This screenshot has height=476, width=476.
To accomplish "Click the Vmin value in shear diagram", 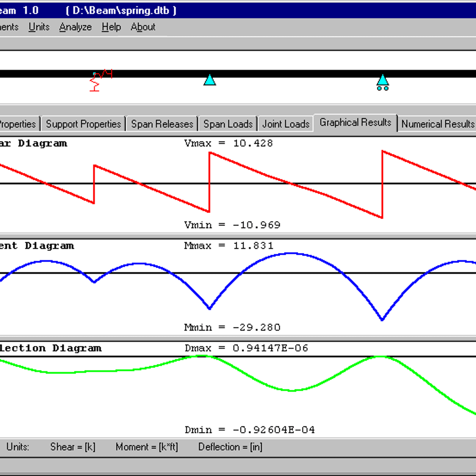I will point(256,225).
